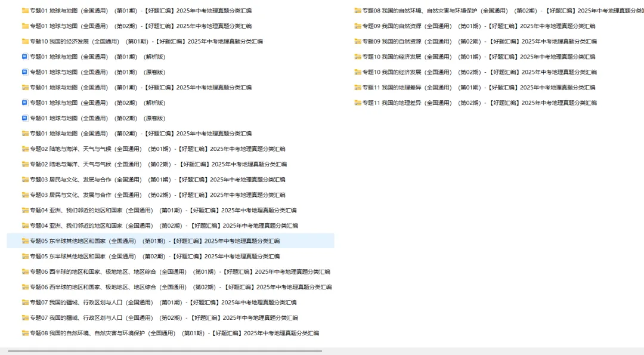Screen dimensions: 644x355
Task: Click the folder icon of 专题10 我的经济发展 (第01期) left column
Action: (24, 41)
